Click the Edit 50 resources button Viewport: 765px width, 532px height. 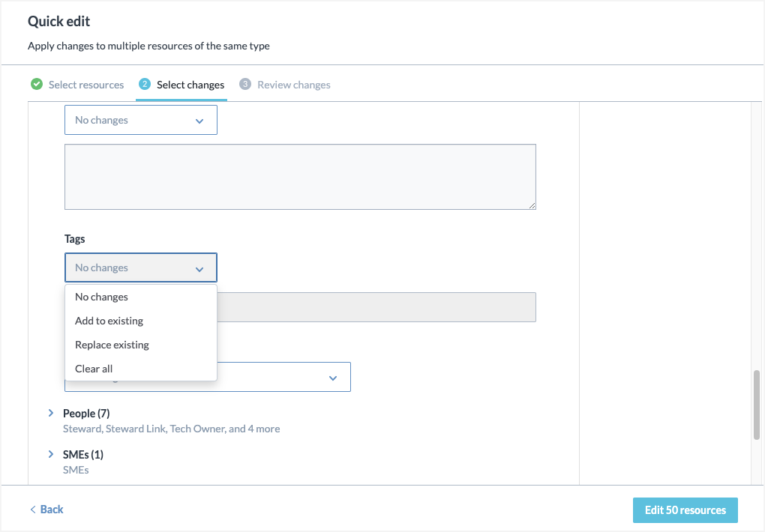point(685,510)
